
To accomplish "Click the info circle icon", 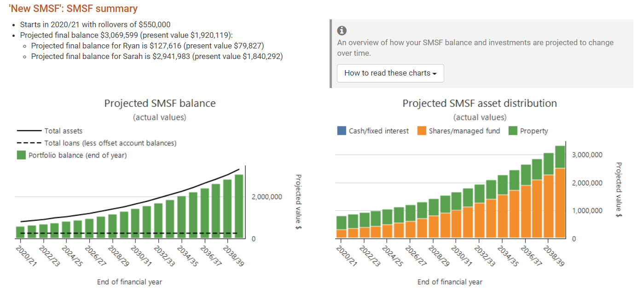I will (342, 31).
